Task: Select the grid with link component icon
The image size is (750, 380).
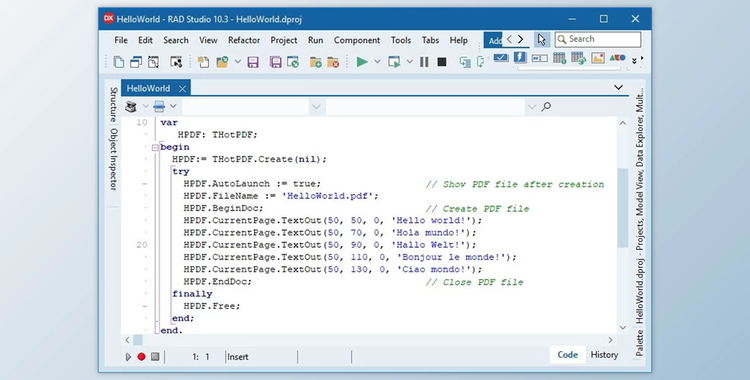Action: click(x=578, y=58)
